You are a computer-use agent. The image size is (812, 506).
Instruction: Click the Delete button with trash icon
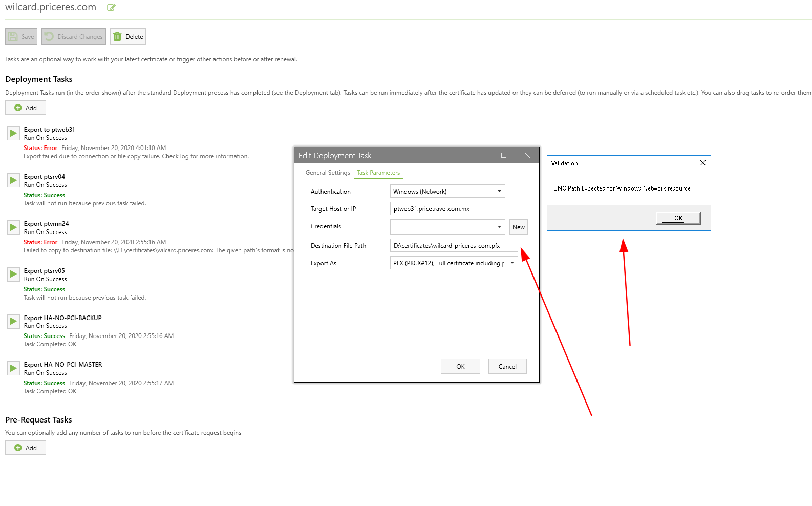pyautogui.click(x=128, y=37)
